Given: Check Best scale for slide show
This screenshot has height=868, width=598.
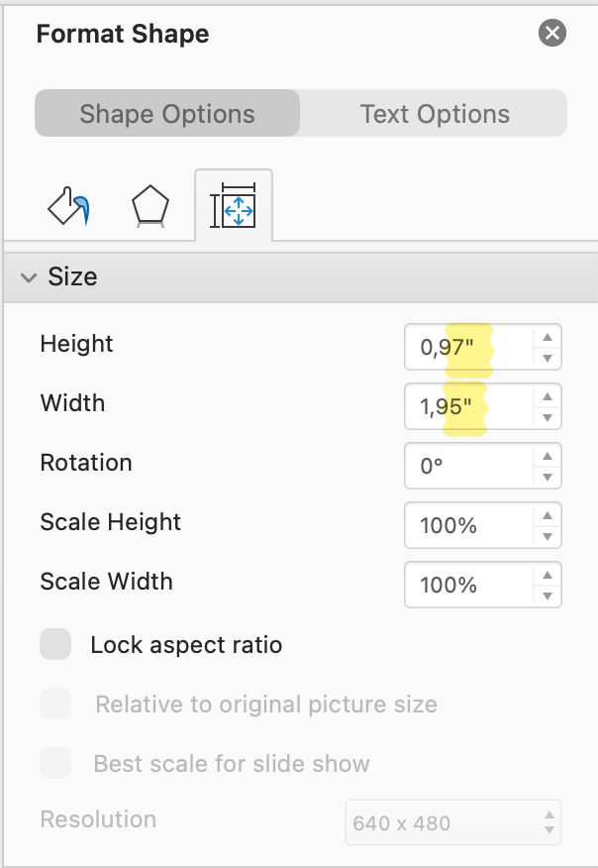Looking at the screenshot, I should pos(55,763).
